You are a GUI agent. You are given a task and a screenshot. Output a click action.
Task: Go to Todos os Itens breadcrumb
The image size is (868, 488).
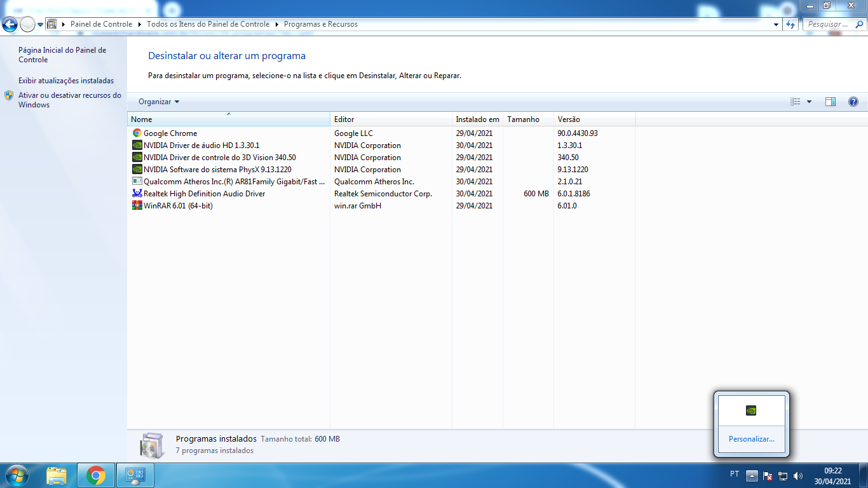pyautogui.click(x=208, y=24)
